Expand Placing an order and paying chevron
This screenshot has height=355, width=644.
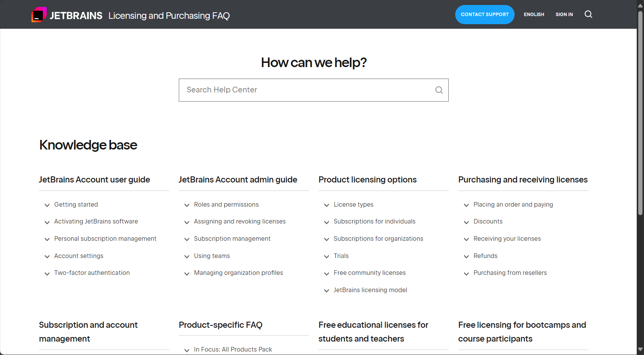466,205
